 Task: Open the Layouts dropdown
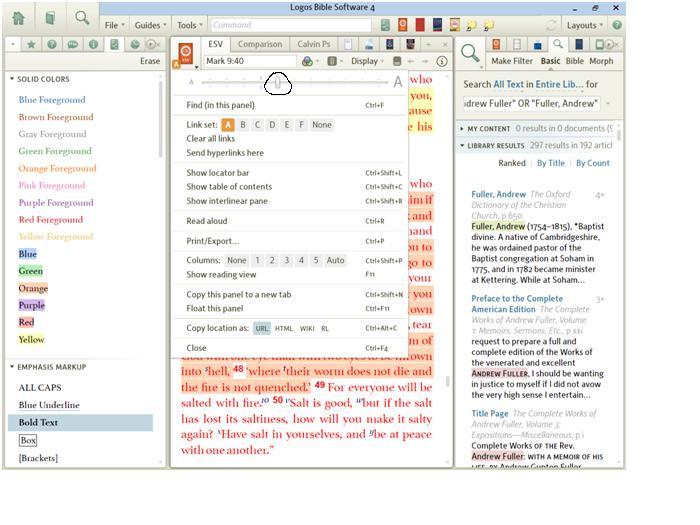[584, 25]
